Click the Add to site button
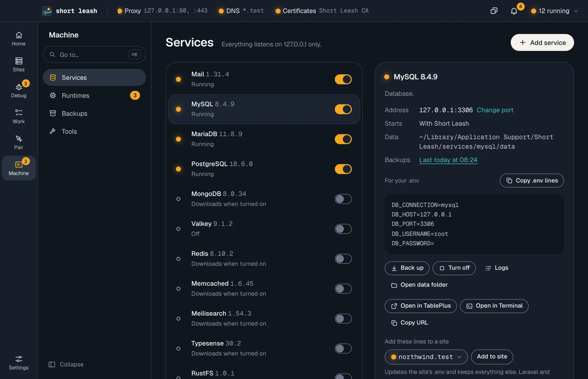Image resolution: width=588 pixels, height=379 pixels. pyautogui.click(x=492, y=357)
